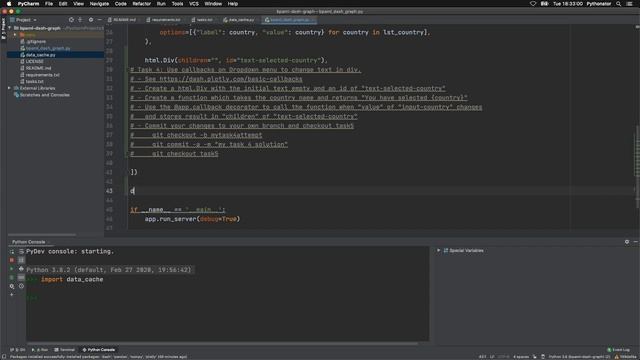640x360 pixels.
Task: Switch to data_cache.py editor tab
Action: point(239,20)
